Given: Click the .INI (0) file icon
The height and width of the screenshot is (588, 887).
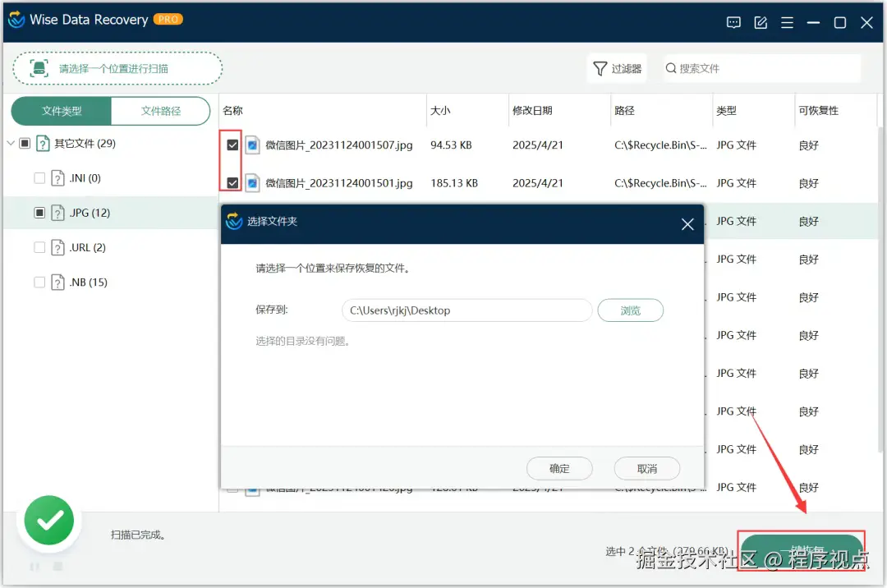Looking at the screenshot, I should click(x=57, y=178).
